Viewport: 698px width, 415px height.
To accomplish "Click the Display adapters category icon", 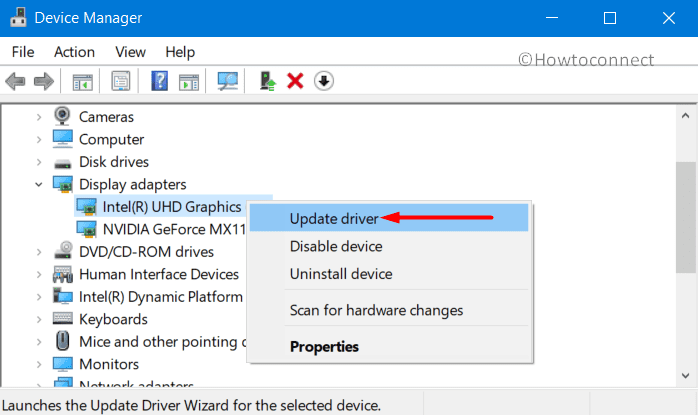I will (63, 184).
